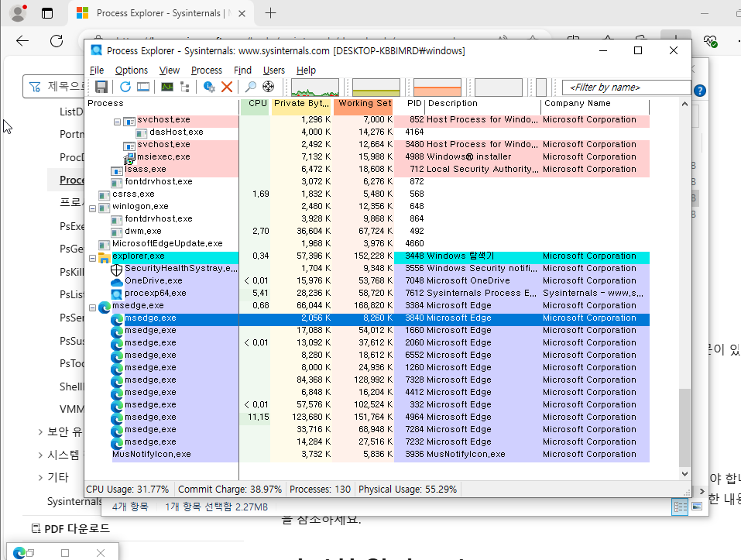Click the Save icon in Process Explorer toolbar
The width and height of the screenshot is (741, 560).
point(101,87)
